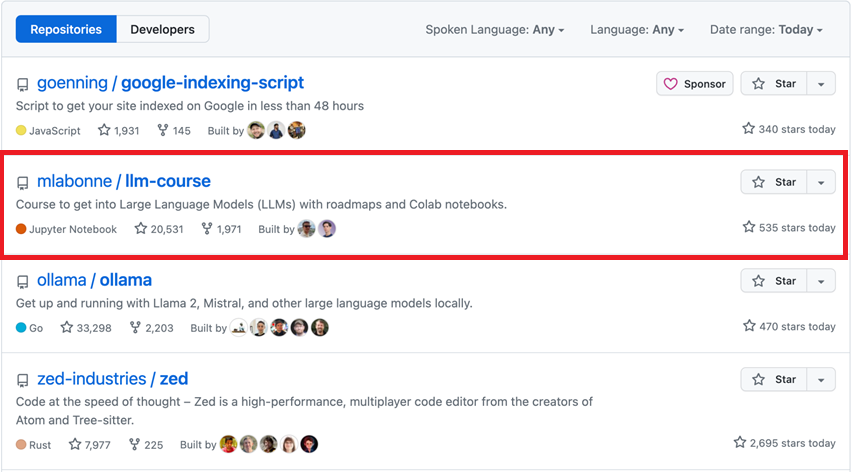Open second contributor avatar of google-indexing-script

tap(276, 130)
